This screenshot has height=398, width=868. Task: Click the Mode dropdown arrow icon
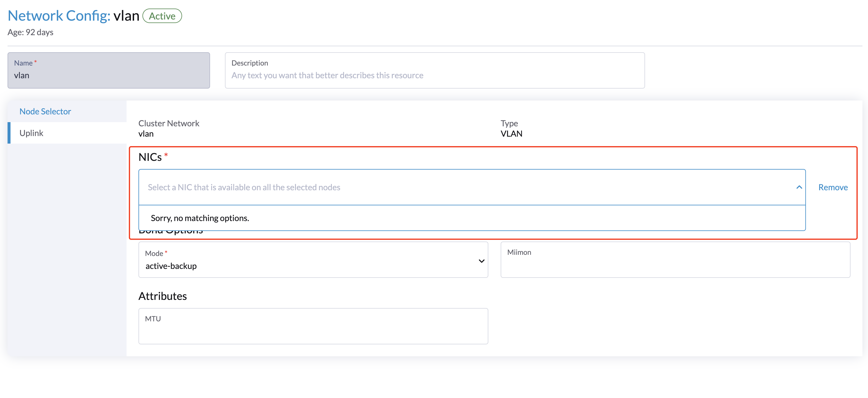click(481, 261)
